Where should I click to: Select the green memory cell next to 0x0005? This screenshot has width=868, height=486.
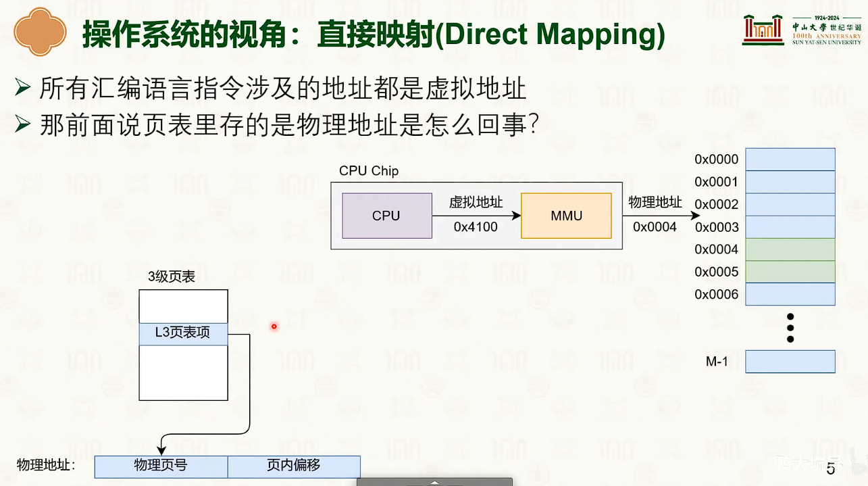(x=790, y=272)
